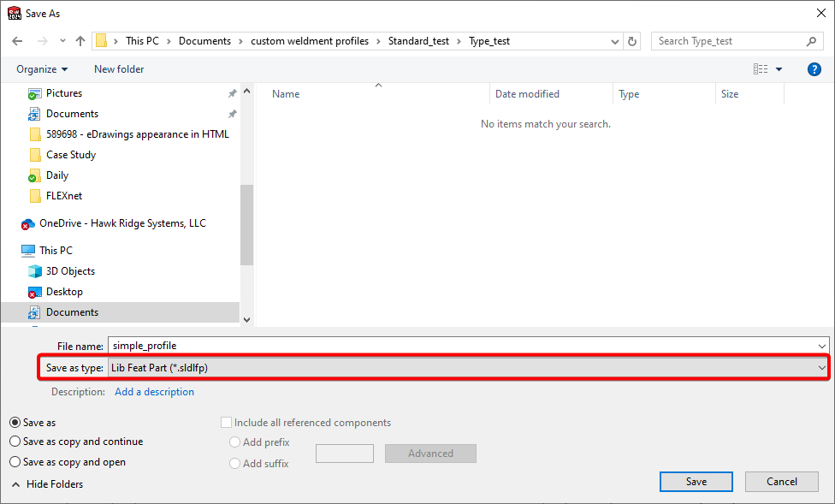The image size is (835, 504).
Task: Click the search magnifier icon
Action: click(x=811, y=41)
